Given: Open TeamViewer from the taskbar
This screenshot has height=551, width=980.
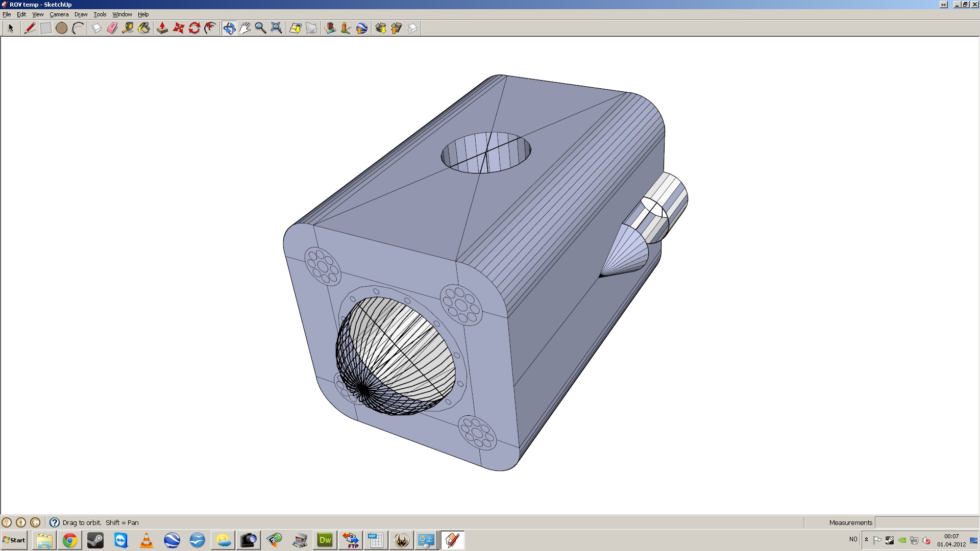Looking at the screenshot, I should (121, 540).
